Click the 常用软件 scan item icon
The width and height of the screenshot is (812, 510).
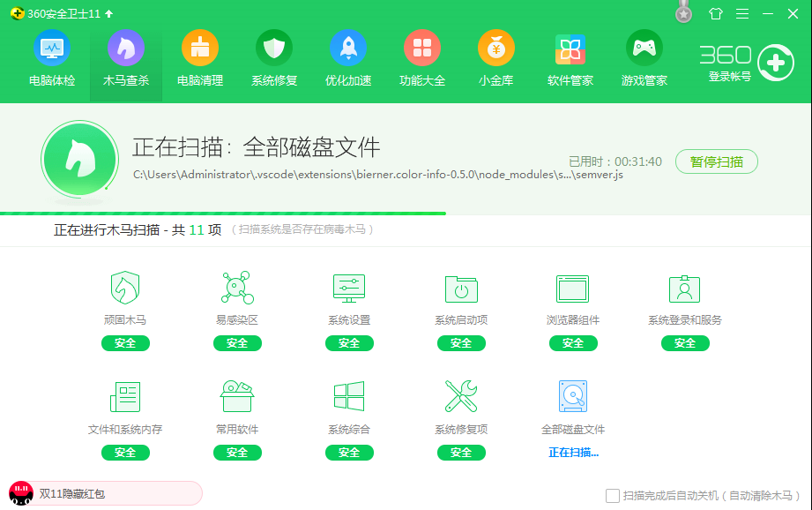tap(237, 396)
